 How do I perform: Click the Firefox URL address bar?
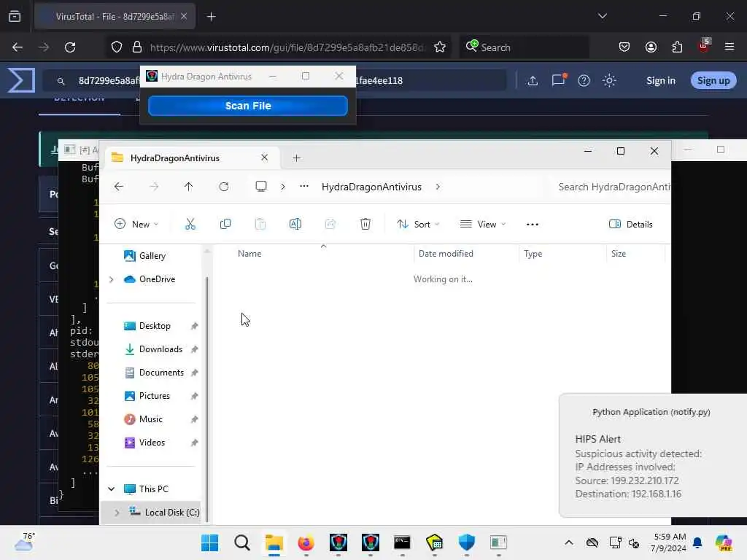(286, 47)
